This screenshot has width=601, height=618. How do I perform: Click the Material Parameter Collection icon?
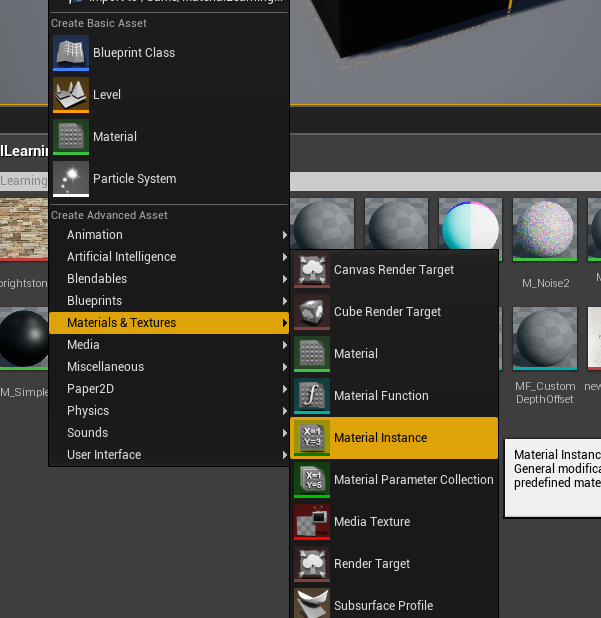point(312,480)
